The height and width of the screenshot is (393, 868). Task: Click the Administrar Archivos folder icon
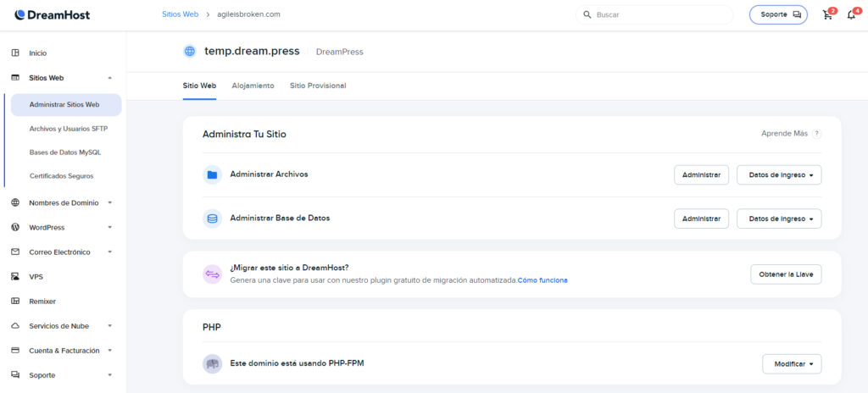tap(212, 174)
